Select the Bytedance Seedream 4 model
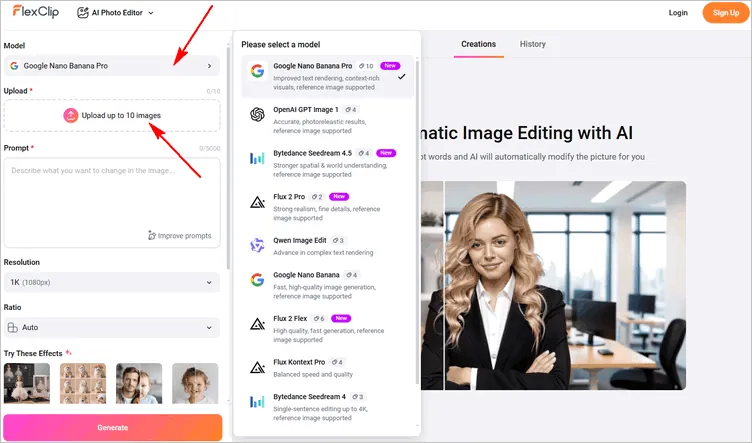The height and width of the screenshot is (443, 752). [327, 407]
